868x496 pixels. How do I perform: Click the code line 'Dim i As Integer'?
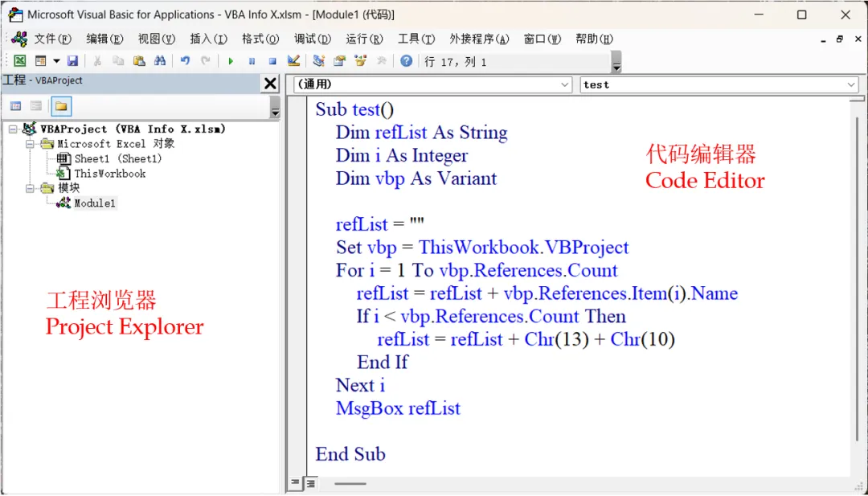pyautogui.click(x=402, y=156)
